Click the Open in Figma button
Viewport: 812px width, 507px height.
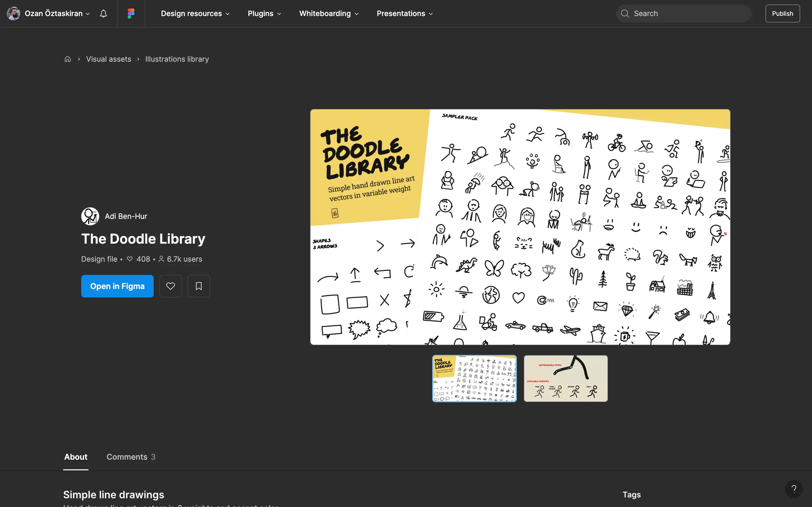click(117, 286)
